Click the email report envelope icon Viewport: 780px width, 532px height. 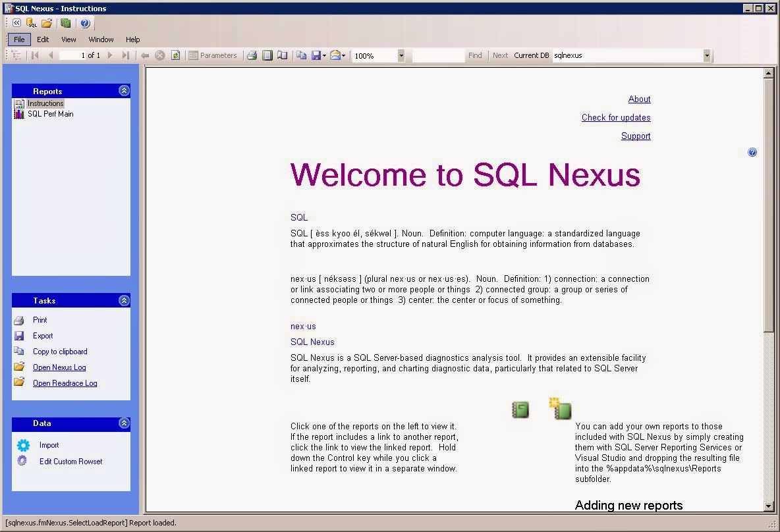(x=335, y=55)
